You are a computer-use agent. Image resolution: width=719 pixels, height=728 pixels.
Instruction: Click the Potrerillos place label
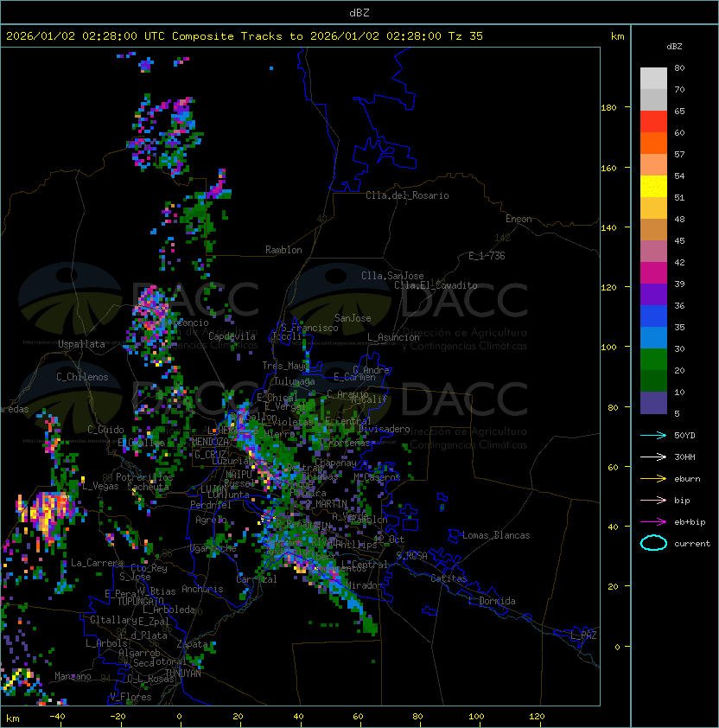(144, 477)
